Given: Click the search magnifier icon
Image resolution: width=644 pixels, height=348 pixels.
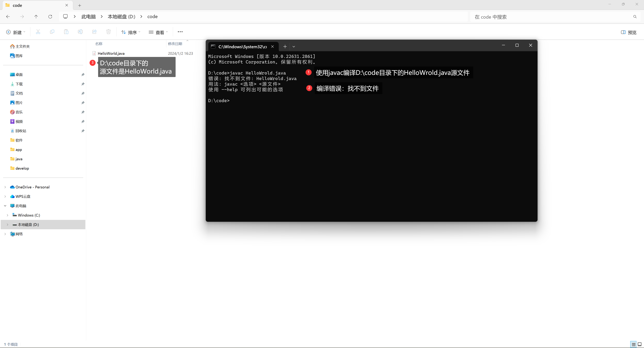Looking at the screenshot, I should tap(635, 17).
